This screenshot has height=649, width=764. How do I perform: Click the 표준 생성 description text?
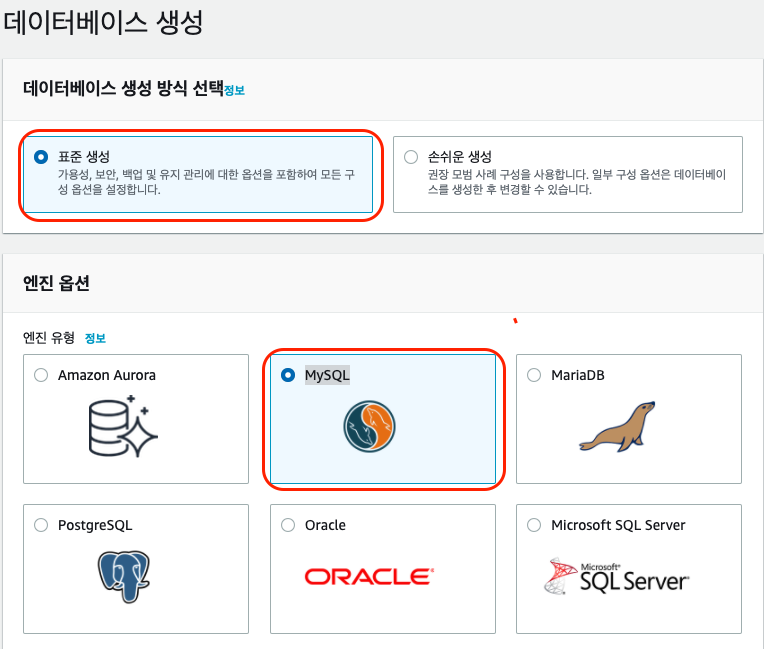[206, 182]
